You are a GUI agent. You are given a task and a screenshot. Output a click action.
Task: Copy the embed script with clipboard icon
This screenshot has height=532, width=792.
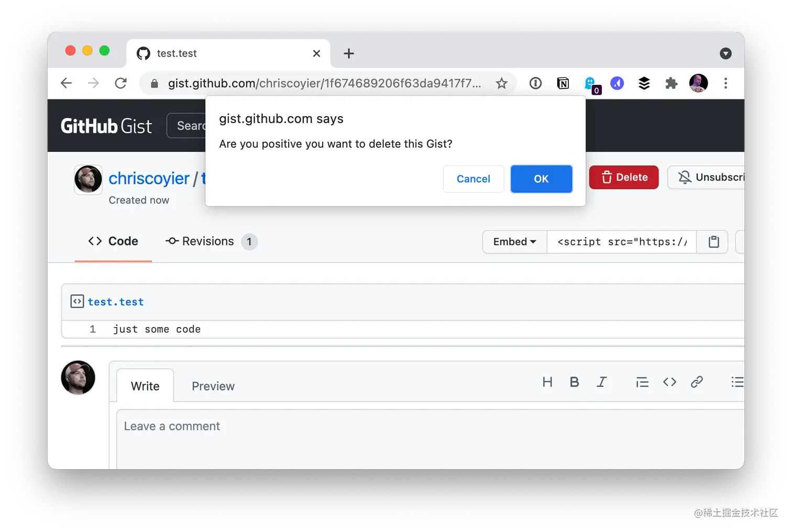[x=713, y=242]
